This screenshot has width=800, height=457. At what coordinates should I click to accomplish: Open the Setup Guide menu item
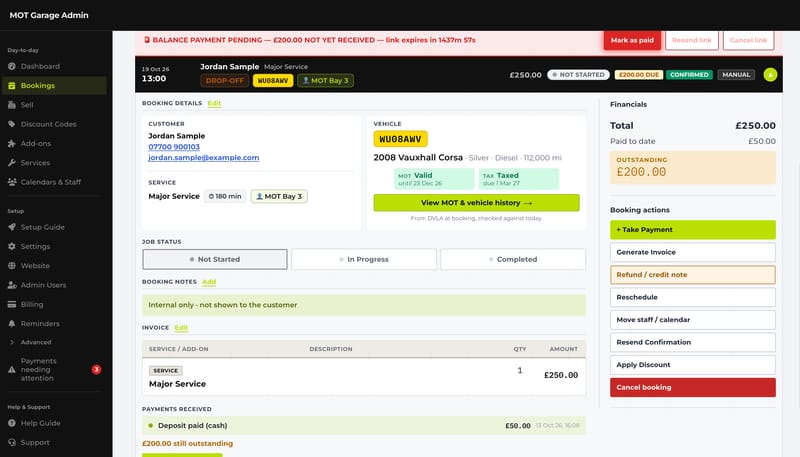click(55, 227)
